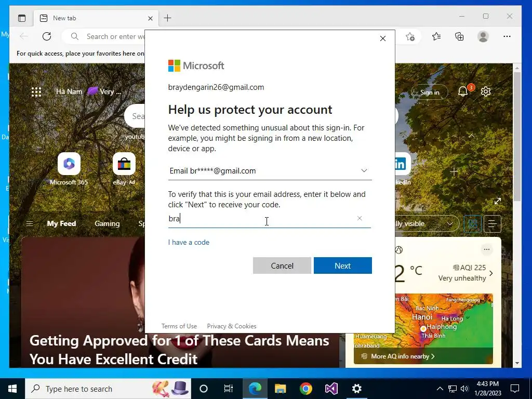
Task: Open Hà Nam weather location link
Action: click(69, 91)
